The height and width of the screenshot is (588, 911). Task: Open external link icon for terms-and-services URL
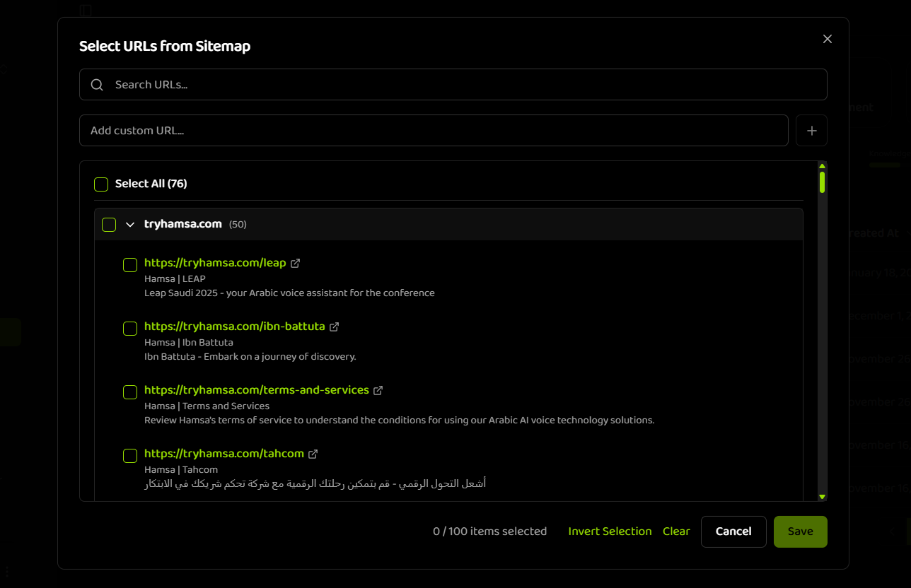(378, 390)
